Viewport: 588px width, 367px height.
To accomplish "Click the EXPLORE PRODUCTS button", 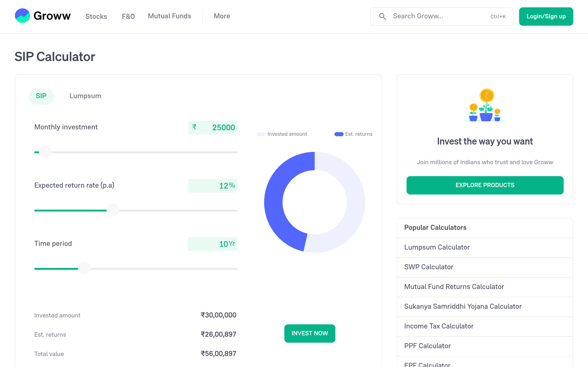I will 485,185.
